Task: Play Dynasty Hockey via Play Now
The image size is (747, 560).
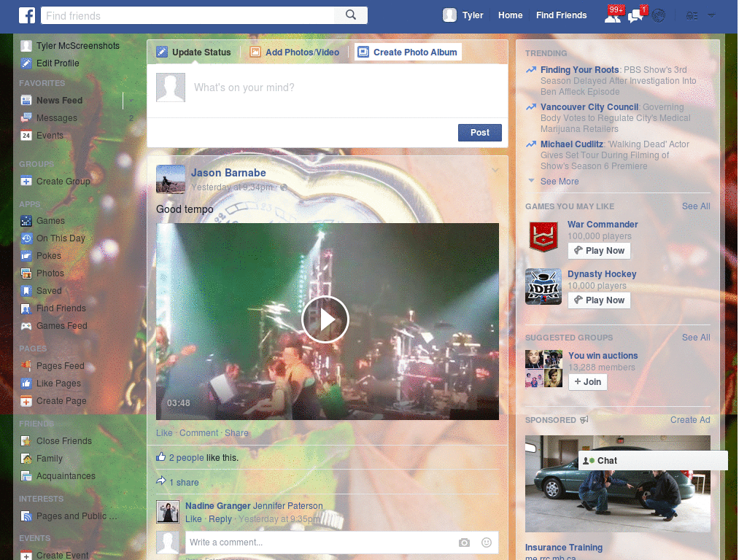Action: point(600,300)
